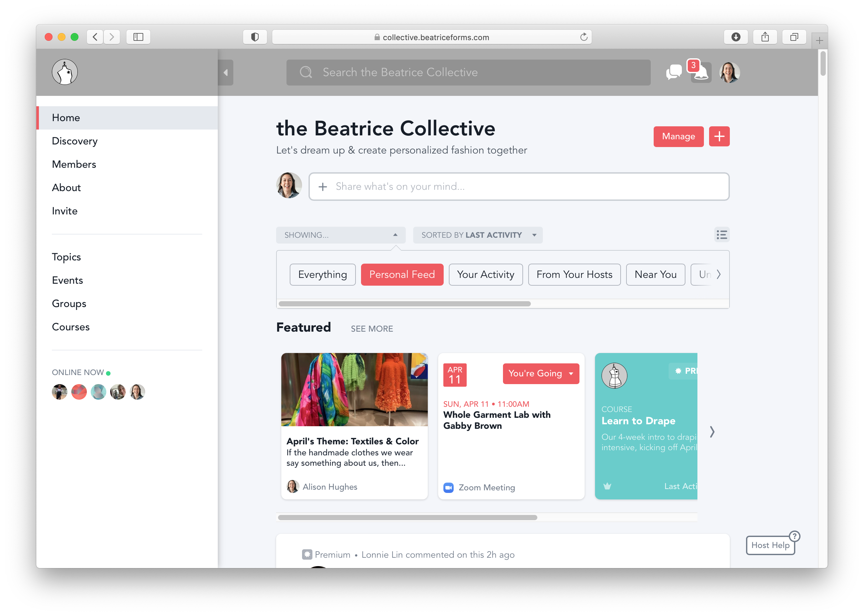Collapse the sidebar with the left arrow

click(226, 73)
